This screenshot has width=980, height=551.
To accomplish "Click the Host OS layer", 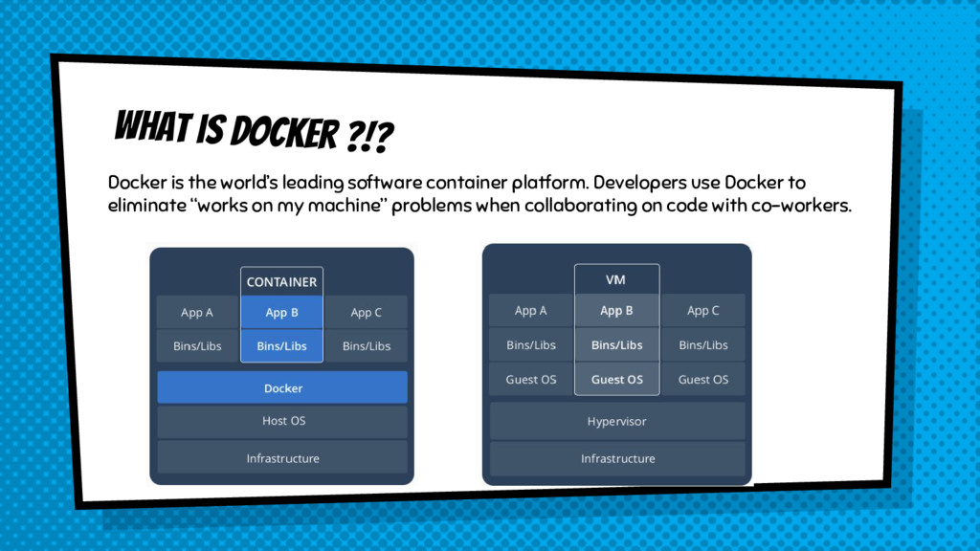I will click(x=282, y=421).
